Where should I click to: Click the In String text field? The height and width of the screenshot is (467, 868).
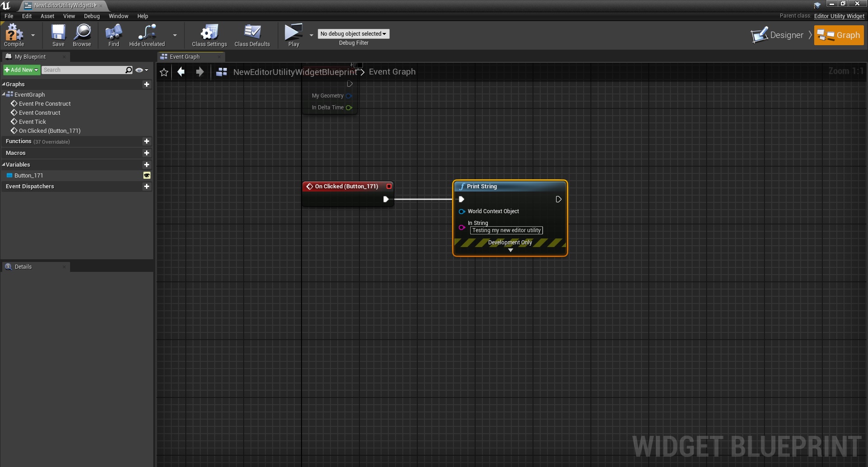[x=506, y=230]
